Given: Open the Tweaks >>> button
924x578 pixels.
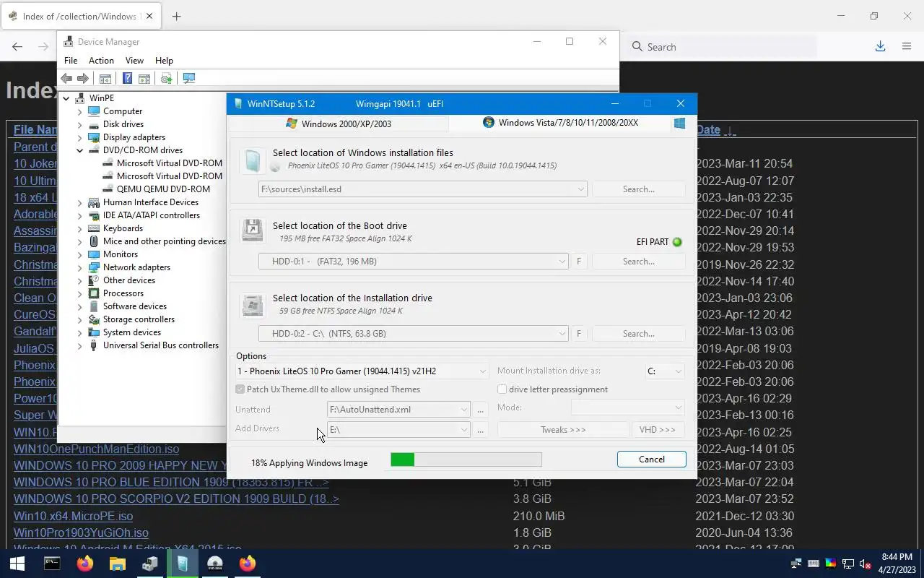Looking at the screenshot, I should tap(563, 430).
